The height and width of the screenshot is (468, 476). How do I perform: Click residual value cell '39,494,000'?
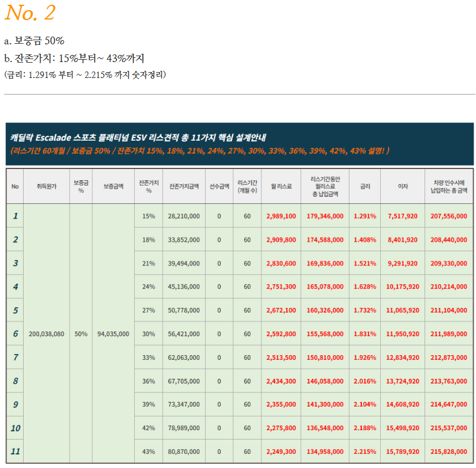pos(184,264)
